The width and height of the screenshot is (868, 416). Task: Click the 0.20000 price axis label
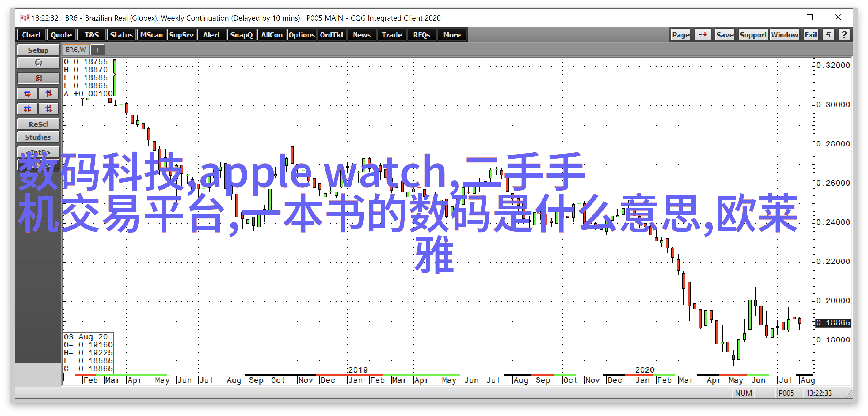point(833,301)
